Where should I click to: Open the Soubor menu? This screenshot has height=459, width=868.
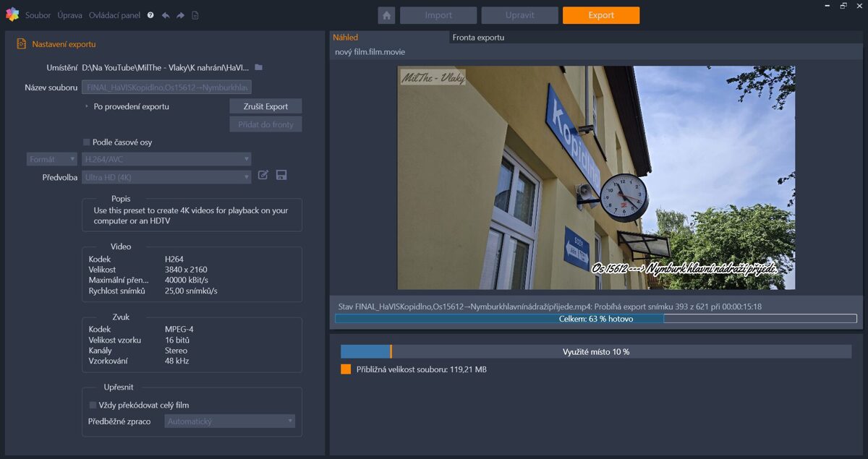(38, 15)
